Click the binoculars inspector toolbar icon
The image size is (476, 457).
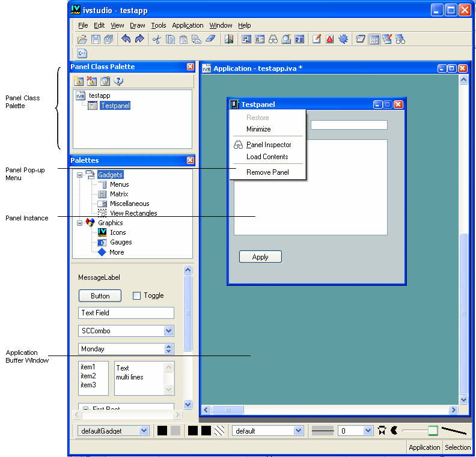pyautogui.click(x=273, y=40)
